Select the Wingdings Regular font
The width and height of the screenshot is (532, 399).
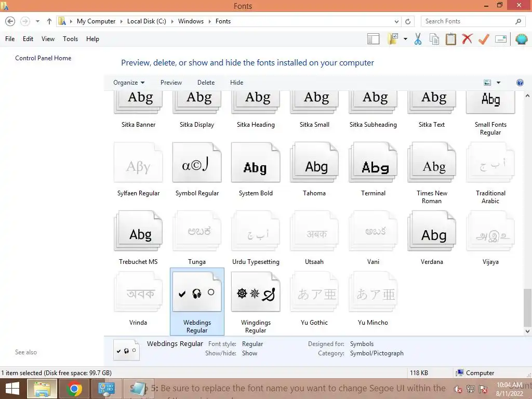coord(256,302)
